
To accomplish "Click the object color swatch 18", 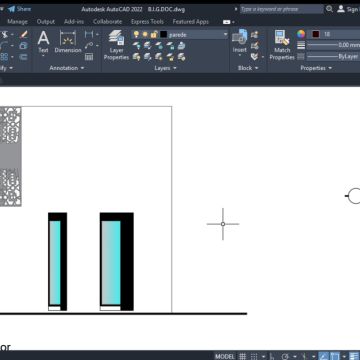I will tap(316, 34).
